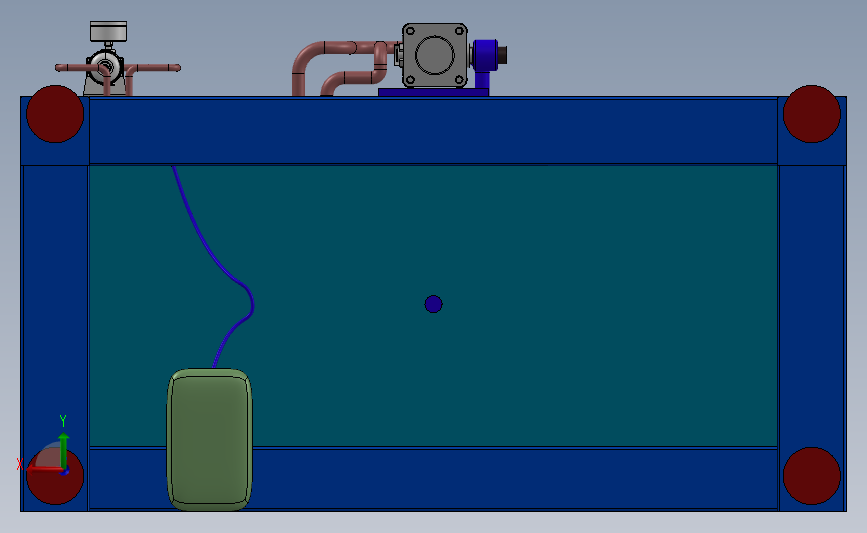Select the horizontal copper pipe through left valve

click(118, 68)
